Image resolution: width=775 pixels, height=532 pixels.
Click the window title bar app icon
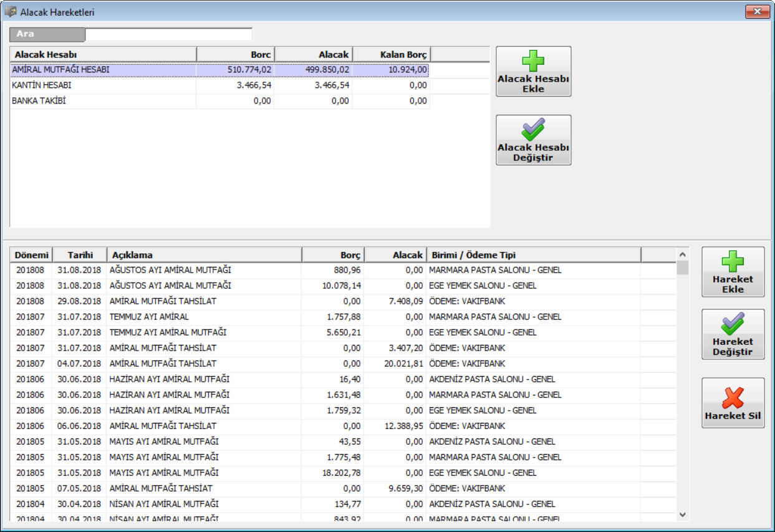coord(11,12)
